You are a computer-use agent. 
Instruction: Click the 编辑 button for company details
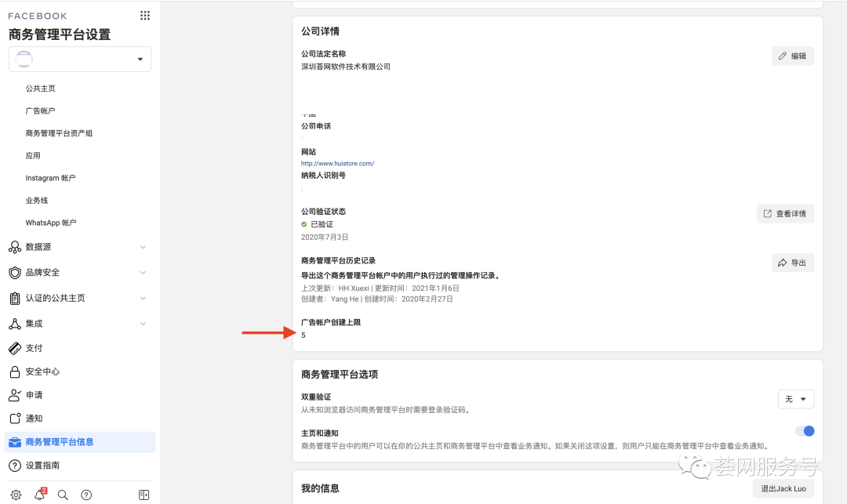(x=792, y=56)
